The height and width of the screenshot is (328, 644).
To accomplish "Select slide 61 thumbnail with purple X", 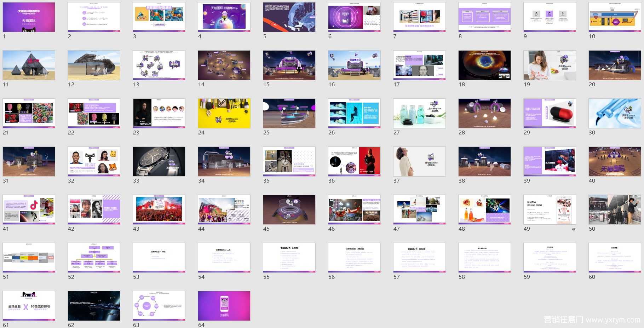I will [x=29, y=306].
